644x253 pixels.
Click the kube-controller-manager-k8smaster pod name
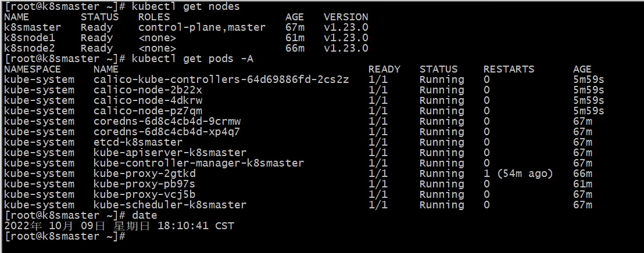point(198,163)
